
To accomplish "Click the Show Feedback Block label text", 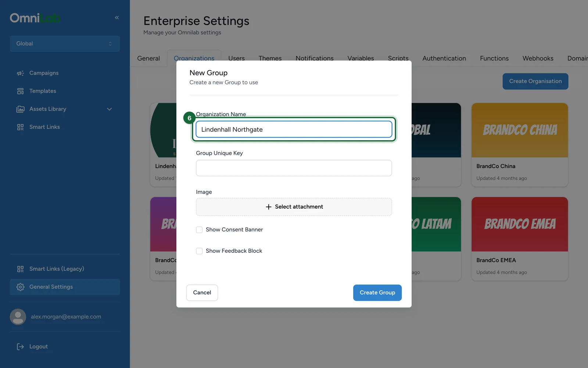I will [234, 251].
